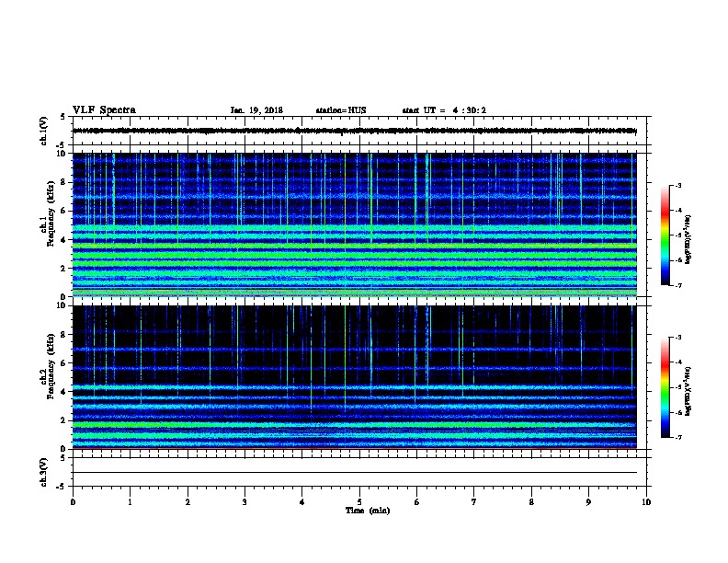Viewport: 728px width, 563px height.
Task: Click the ch.1 frequency axis "6" tick label
Action: coord(64,211)
